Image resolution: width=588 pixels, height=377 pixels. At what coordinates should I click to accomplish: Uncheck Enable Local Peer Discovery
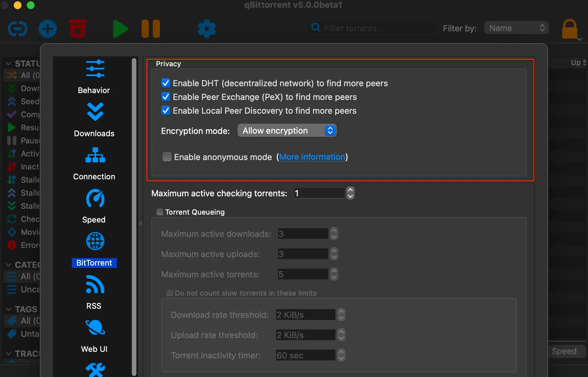tap(166, 110)
